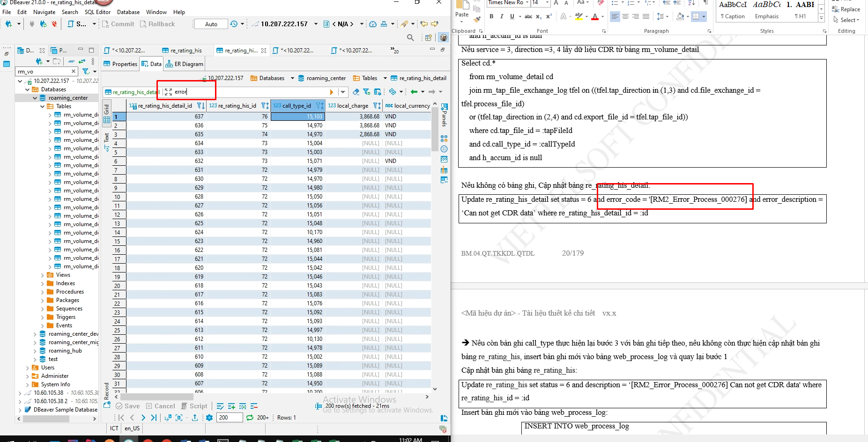This screenshot has height=442, width=868.
Task: Open the New Connection plug icon
Action: coord(8,24)
